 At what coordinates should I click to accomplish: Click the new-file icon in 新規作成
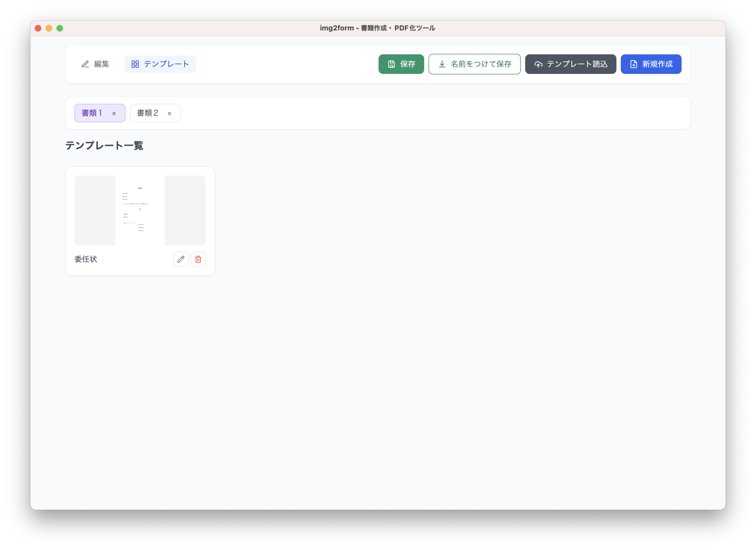click(633, 64)
